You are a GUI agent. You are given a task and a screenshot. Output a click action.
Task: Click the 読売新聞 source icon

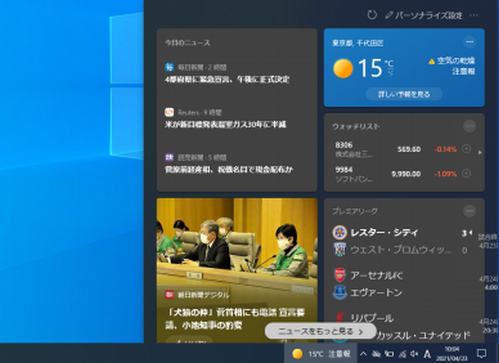[169, 157]
